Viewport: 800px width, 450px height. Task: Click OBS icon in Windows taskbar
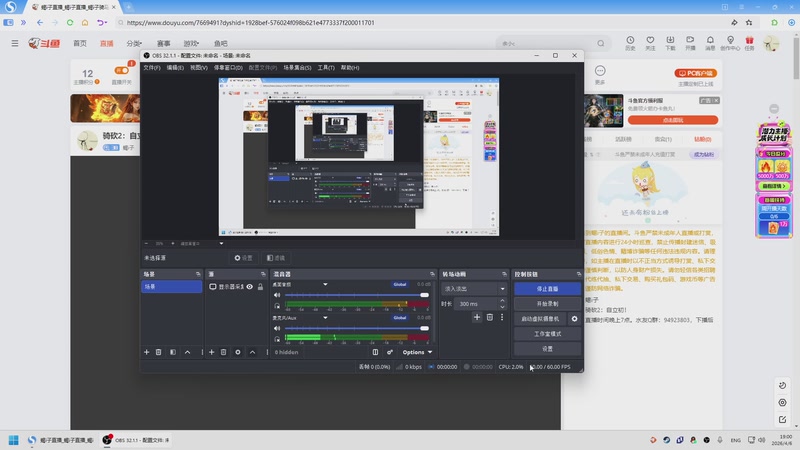click(x=135, y=440)
